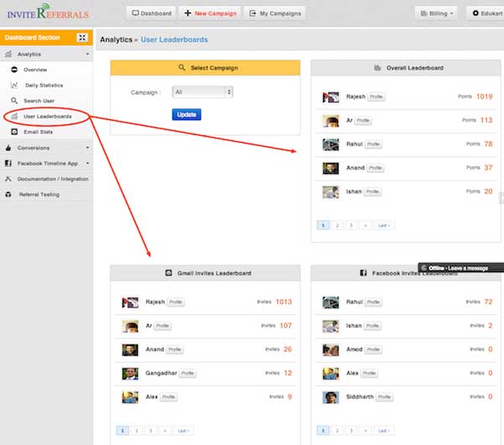Click the Search User magnifier icon

coord(14,101)
